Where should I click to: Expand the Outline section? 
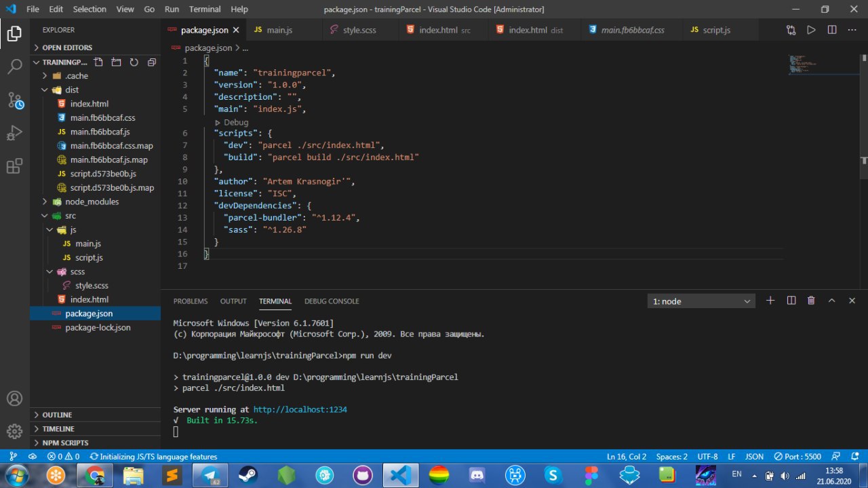coord(95,415)
